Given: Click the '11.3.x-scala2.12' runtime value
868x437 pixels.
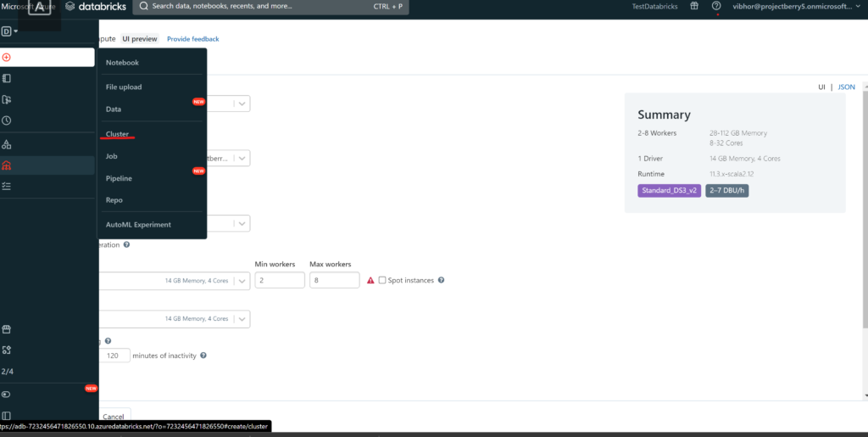Looking at the screenshot, I should click(x=732, y=173).
